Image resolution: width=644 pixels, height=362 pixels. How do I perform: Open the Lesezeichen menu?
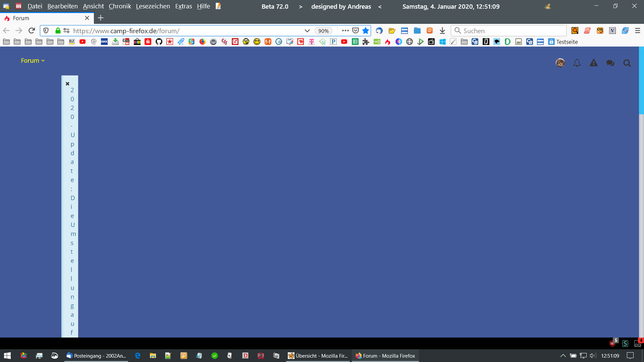pos(153,6)
